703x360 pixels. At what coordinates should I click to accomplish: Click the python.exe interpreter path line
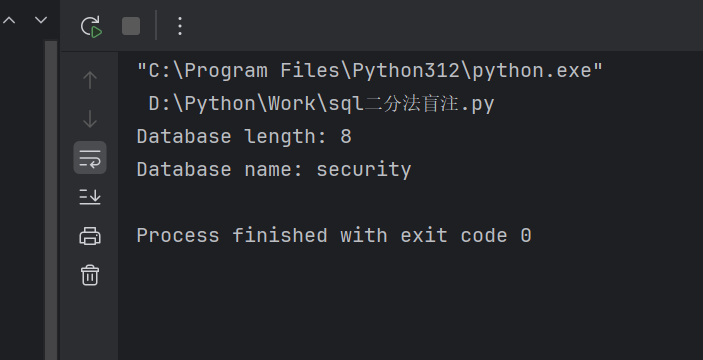point(370,71)
